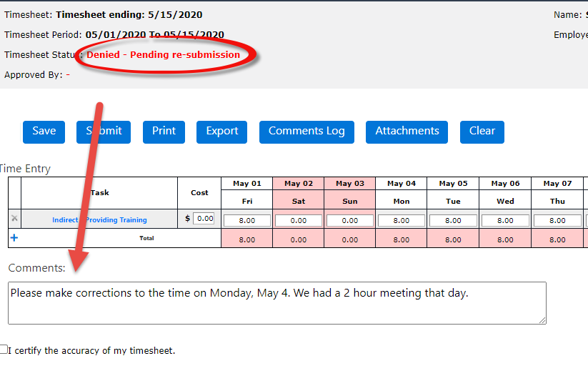588x386 pixels.
Task: Grab the Comments box resize handle
Action: tap(542, 320)
